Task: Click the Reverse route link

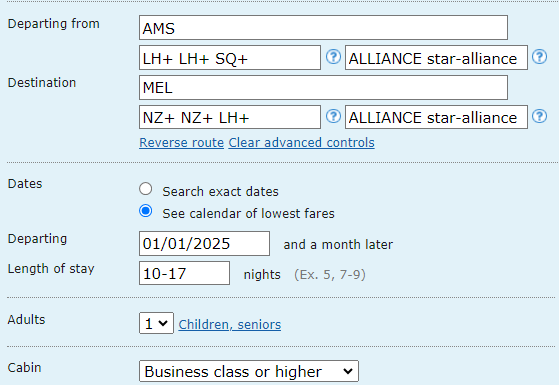Action: pyautogui.click(x=181, y=143)
